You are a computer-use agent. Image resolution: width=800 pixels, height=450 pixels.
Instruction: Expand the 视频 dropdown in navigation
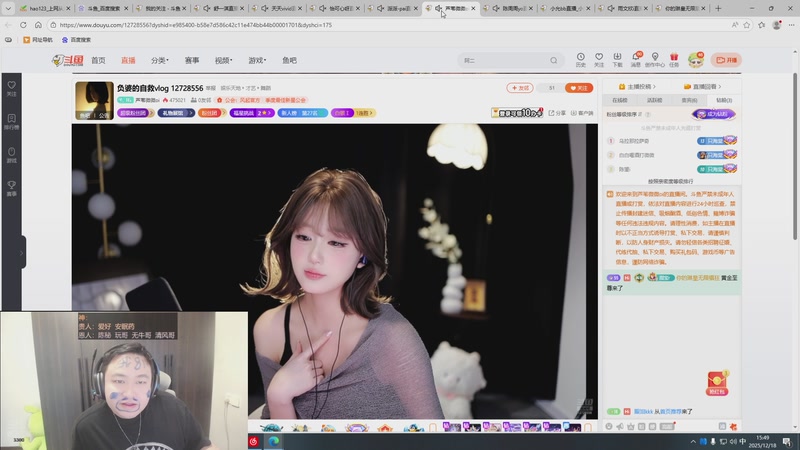point(223,60)
